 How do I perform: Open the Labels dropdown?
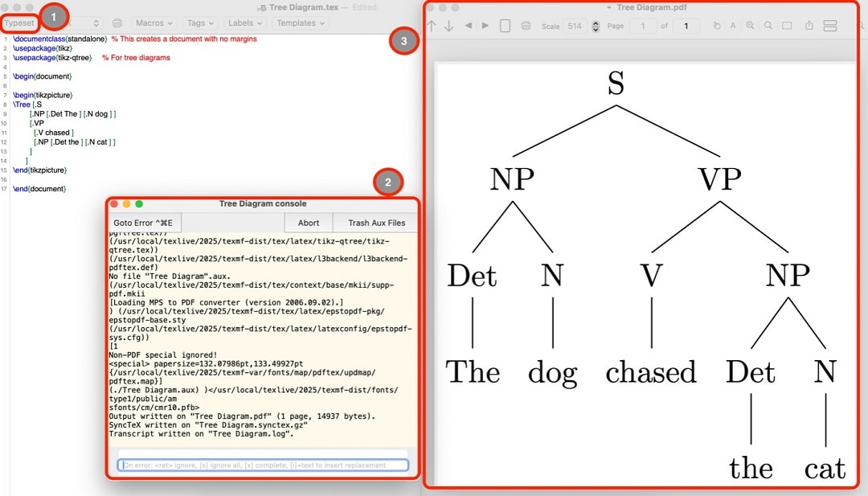(x=245, y=23)
